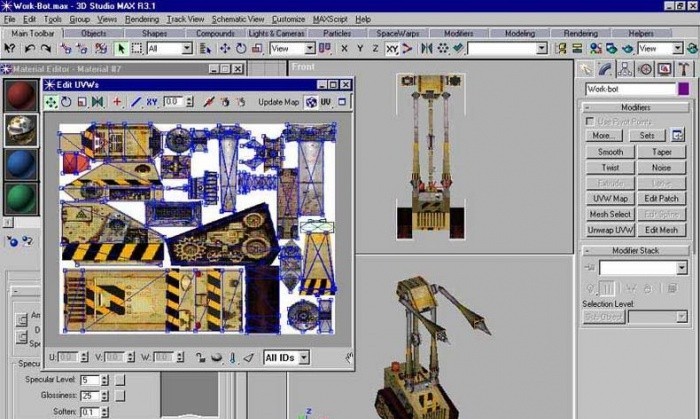The image size is (700, 419).
Task: Click the Rotate tool in Edit UVWs toolbar
Action: tap(66, 102)
